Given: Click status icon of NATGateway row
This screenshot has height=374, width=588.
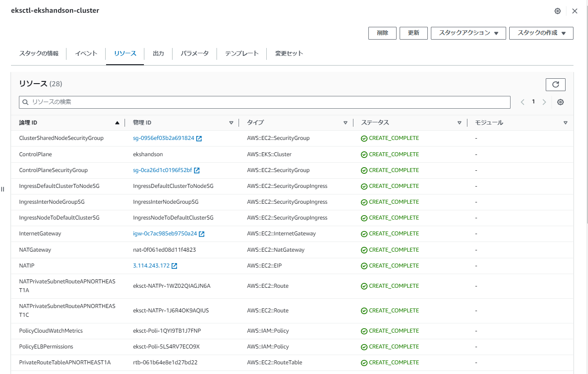Looking at the screenshot, I should pos(364,250).
